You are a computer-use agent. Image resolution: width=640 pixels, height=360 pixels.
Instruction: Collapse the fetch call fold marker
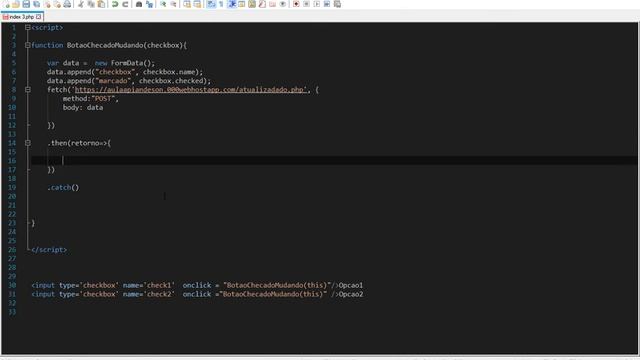[x=28, y=89]
